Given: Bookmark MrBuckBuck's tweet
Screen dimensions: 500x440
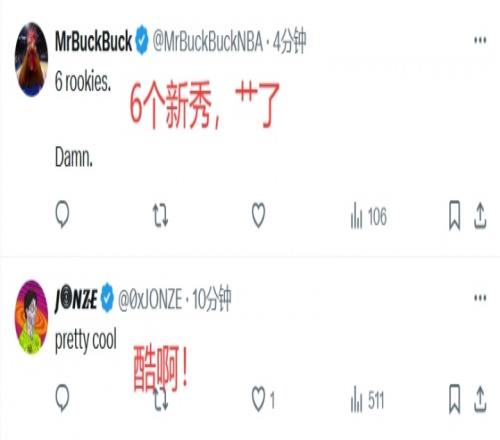Looking at the screenshot, I should pyautogui.click(x=455, y=215).
